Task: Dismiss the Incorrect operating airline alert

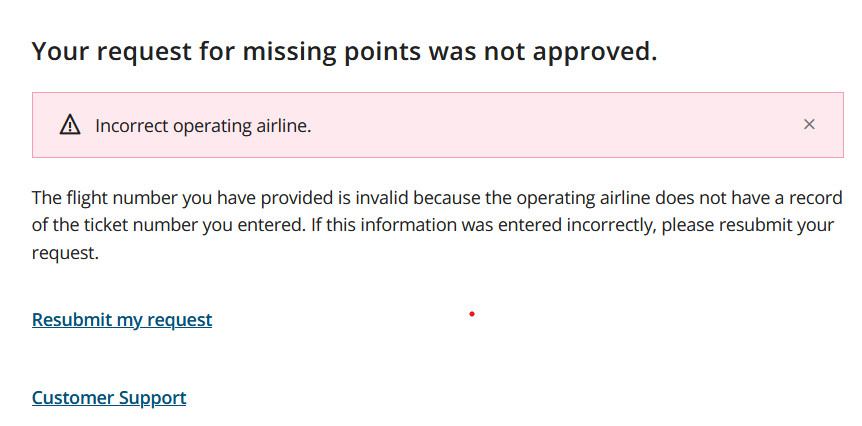Action: (809, 125)
